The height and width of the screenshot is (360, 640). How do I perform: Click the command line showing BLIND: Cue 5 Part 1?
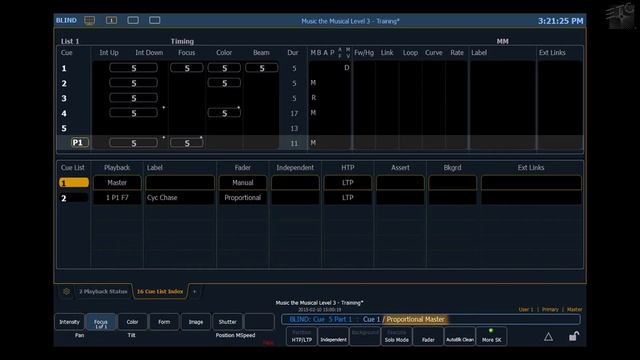(431, 320)
